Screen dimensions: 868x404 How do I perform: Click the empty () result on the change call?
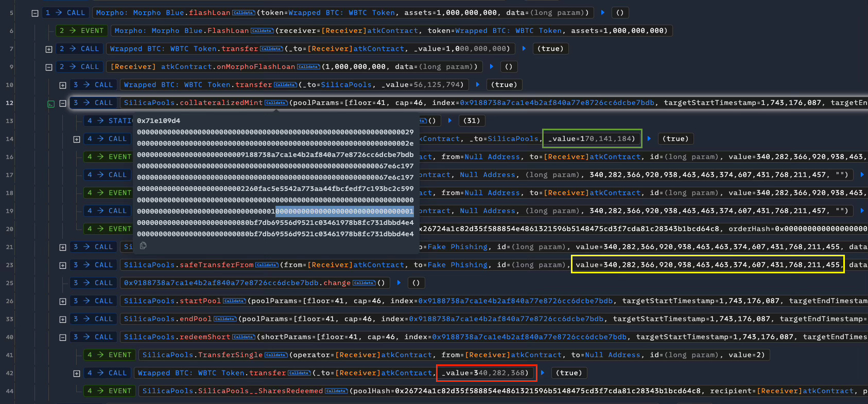[x=416, y=283]
